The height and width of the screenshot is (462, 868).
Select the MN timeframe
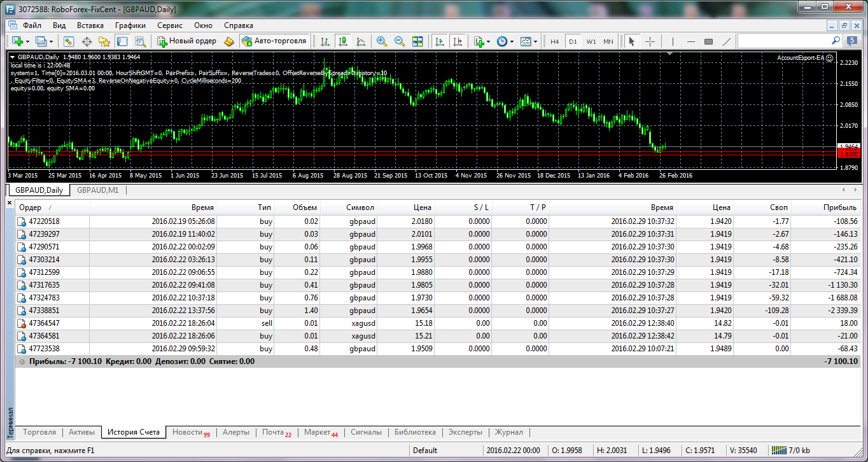608,41
